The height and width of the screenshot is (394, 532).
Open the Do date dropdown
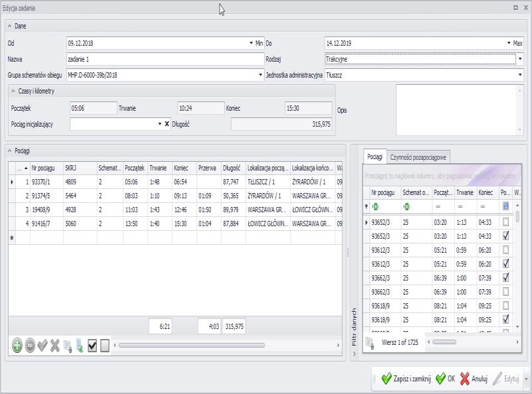click(509, 43)
